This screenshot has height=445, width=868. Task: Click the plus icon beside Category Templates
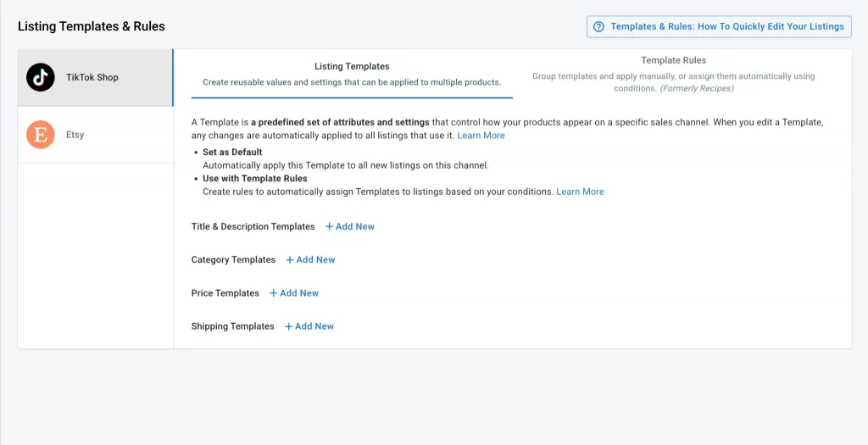point(290,259)
